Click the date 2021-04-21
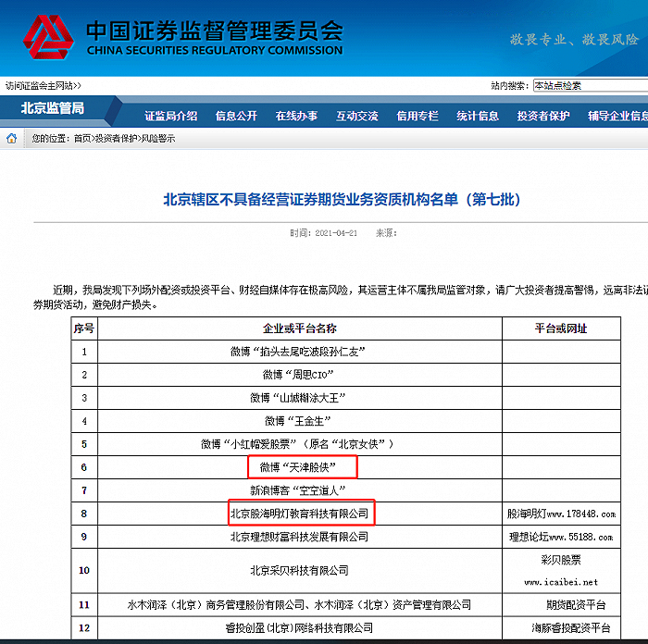 click(336, 233)
